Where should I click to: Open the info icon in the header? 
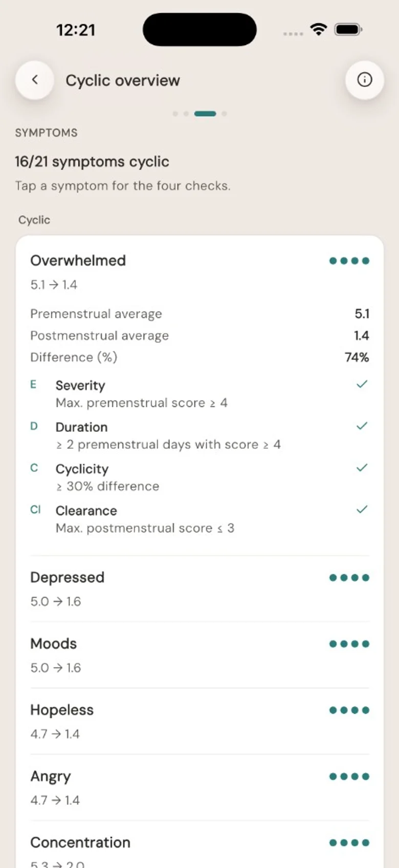tap(364, 80)
